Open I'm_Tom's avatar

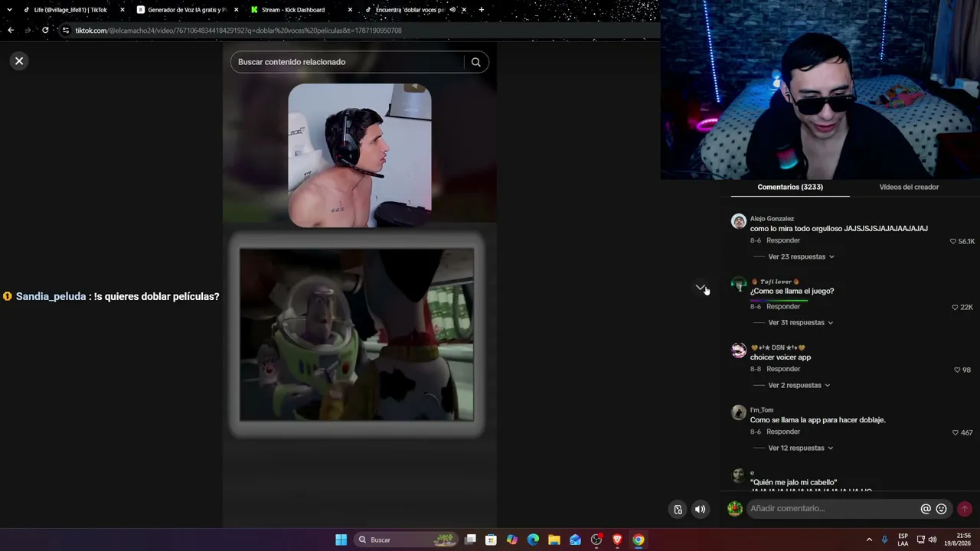739,413
